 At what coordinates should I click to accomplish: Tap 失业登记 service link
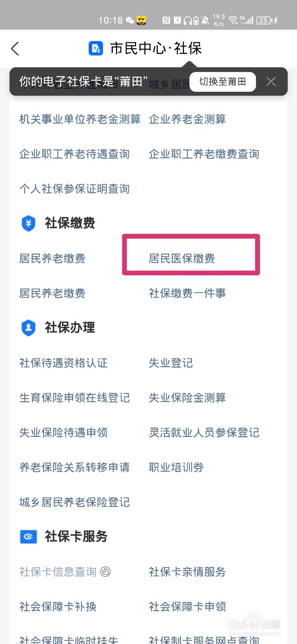coord(171,363)
